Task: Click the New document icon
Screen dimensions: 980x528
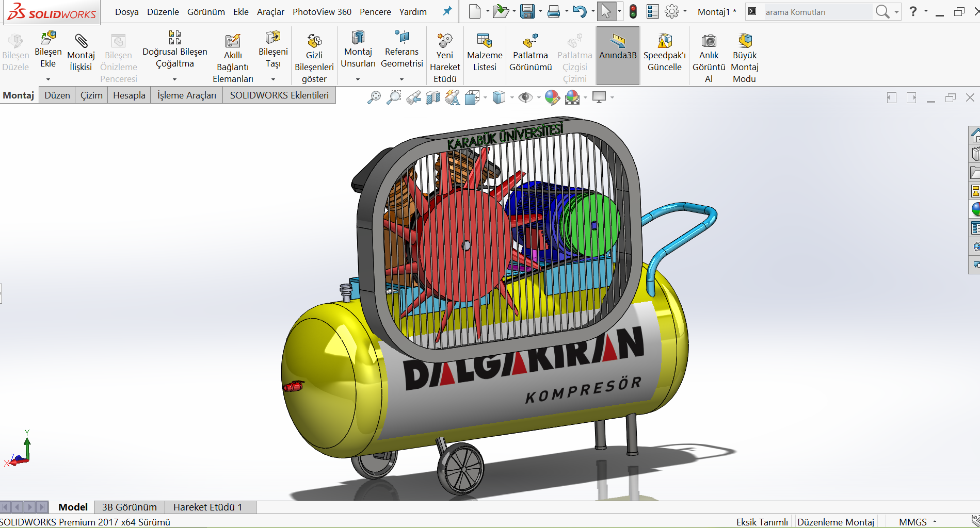Action: click(x=474, y=11)
